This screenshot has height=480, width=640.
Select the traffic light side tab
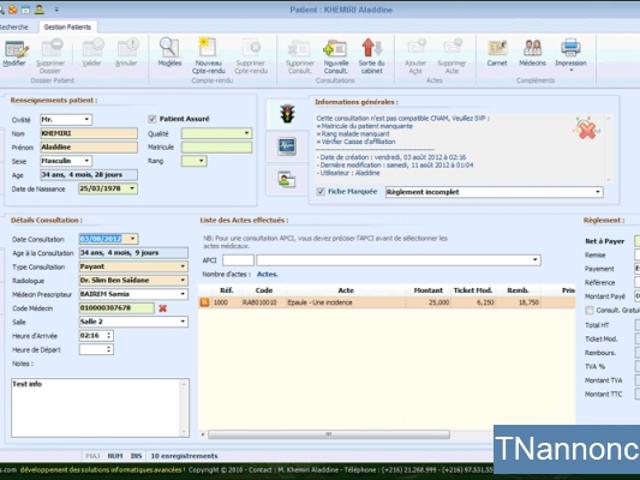(x=287, y=114)
